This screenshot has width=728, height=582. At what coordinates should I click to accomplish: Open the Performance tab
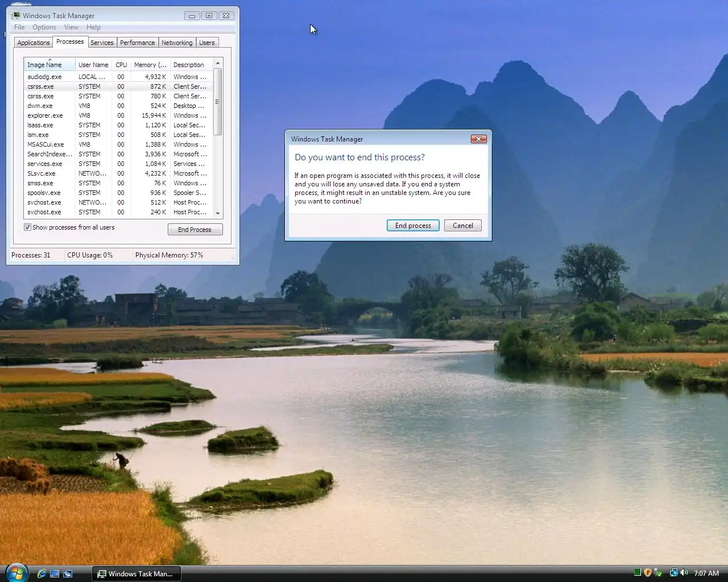point(137,43)
